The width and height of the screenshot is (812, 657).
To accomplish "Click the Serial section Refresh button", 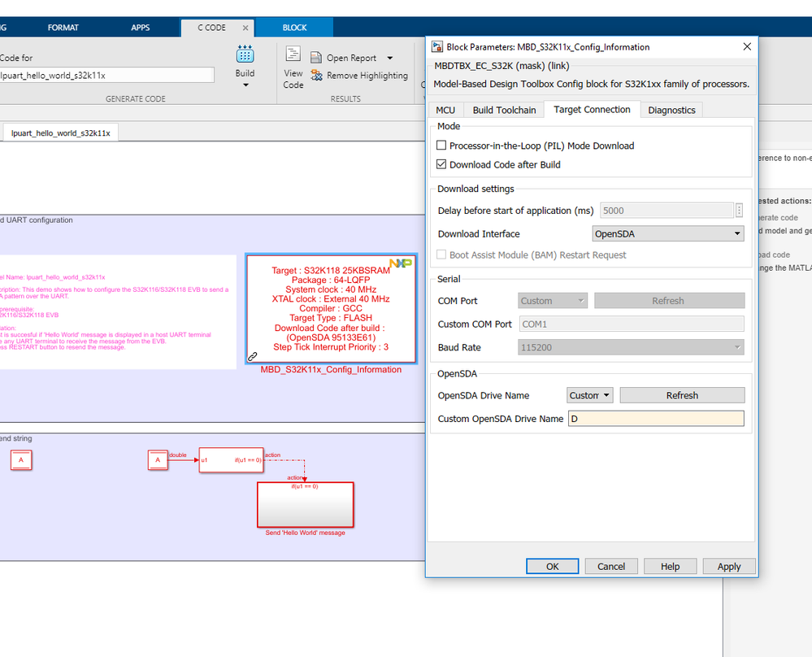I will tap(669, 301).
